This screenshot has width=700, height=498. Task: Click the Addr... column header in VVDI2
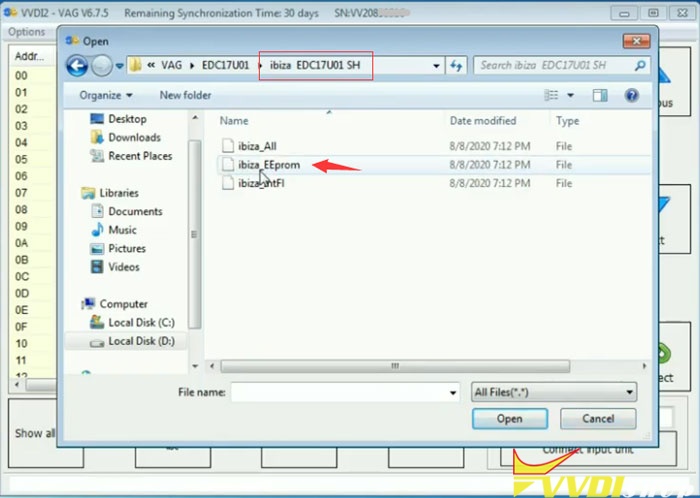pyautogui.click(x=29, y=56)
